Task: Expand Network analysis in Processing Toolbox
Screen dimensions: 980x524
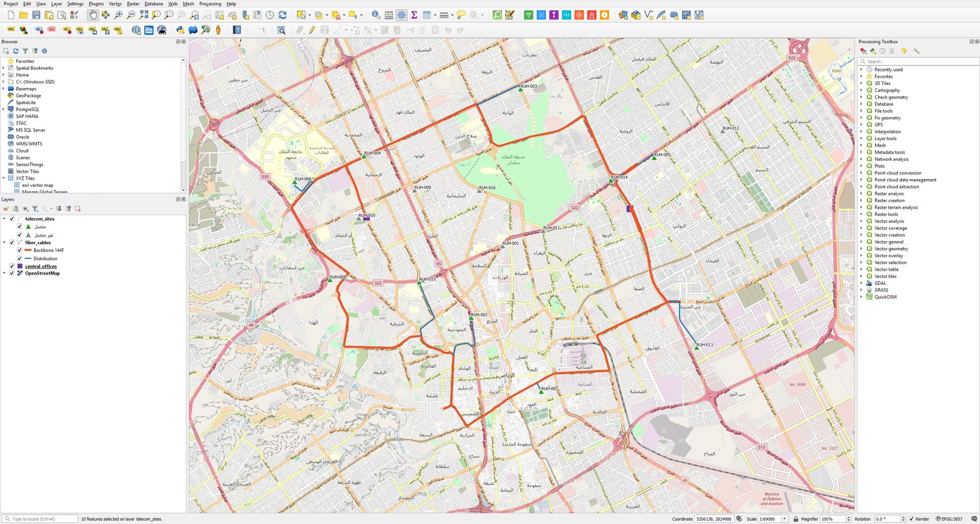Action: (x=861, y=160)
